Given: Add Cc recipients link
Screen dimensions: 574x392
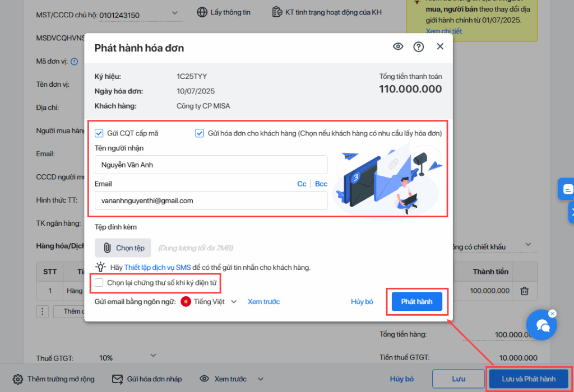Looking at the screenshot, I should (x=302, y=184).
